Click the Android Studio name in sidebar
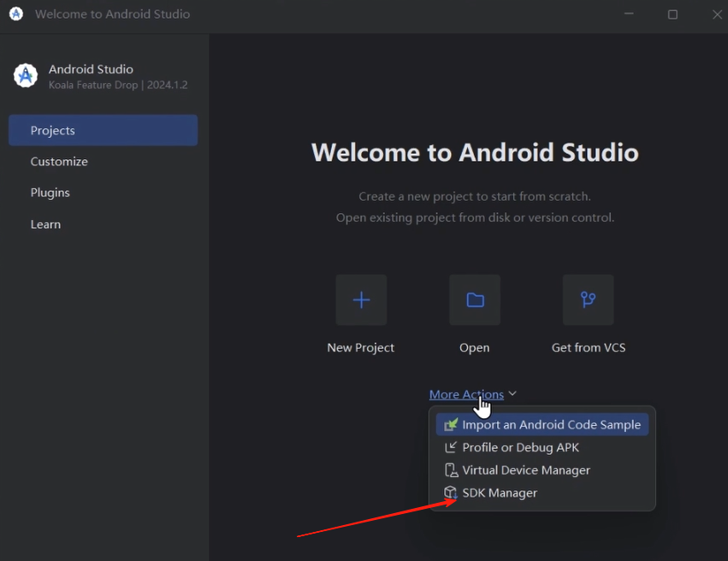728x561 pixels. tap(91, 69)
